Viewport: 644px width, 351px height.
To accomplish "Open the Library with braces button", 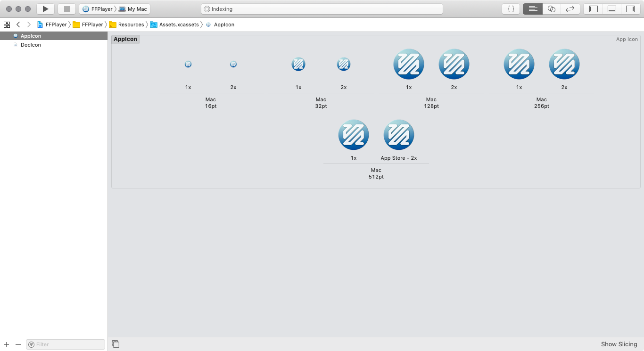I will click(511, 9).
